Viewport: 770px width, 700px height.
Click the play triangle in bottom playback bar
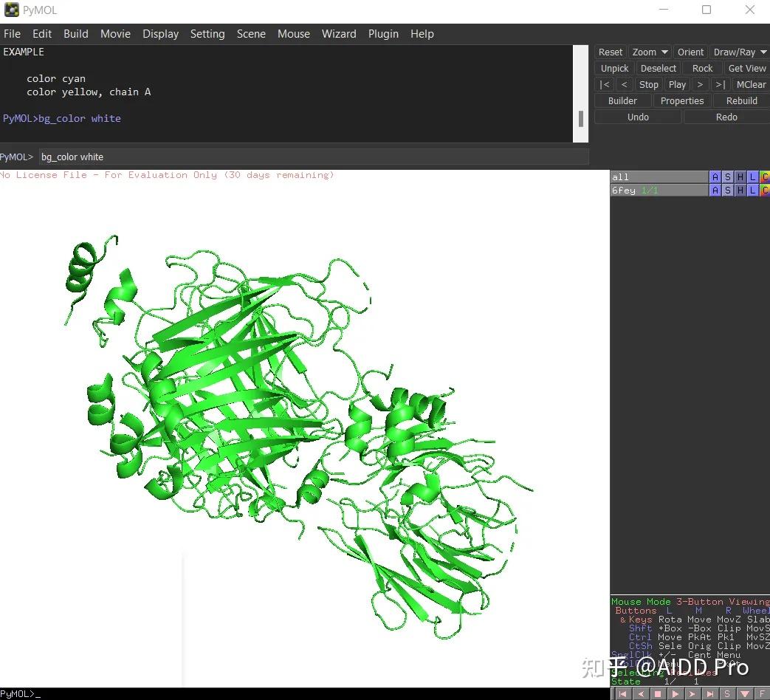point(676,693)
